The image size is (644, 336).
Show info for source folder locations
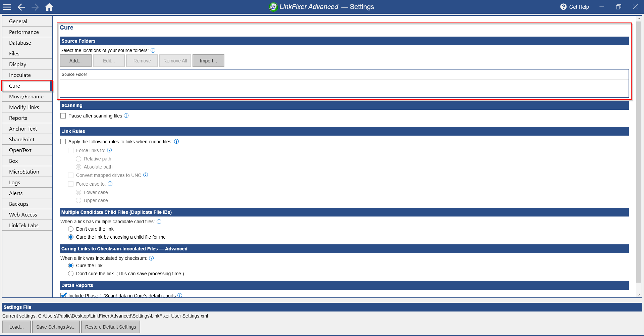click(x=153, y=50)
